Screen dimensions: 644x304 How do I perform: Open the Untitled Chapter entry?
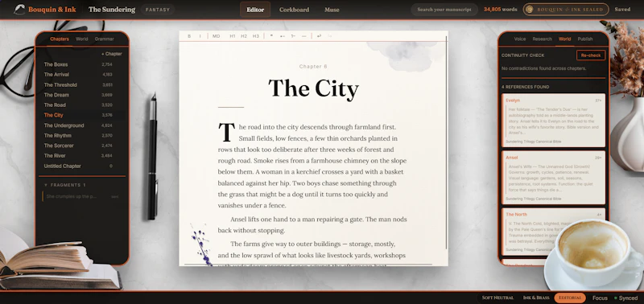78,166
